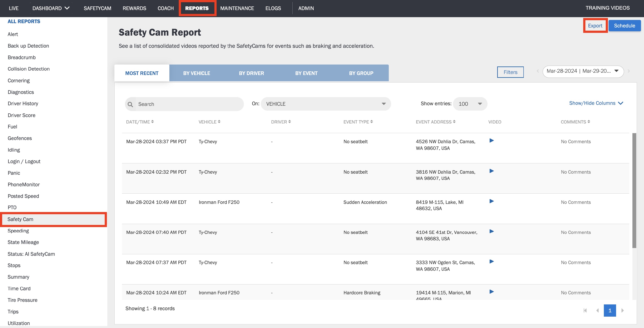This screenshot has width=644, height=328.
Task: Open the Status: AI SafetyCam report
Action: point(31,254)
